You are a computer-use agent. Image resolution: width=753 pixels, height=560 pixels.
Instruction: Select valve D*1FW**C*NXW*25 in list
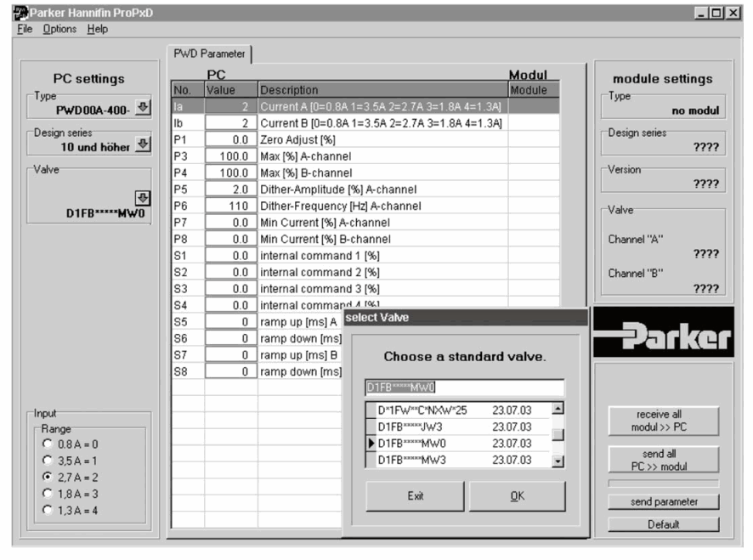pos(459,410)
